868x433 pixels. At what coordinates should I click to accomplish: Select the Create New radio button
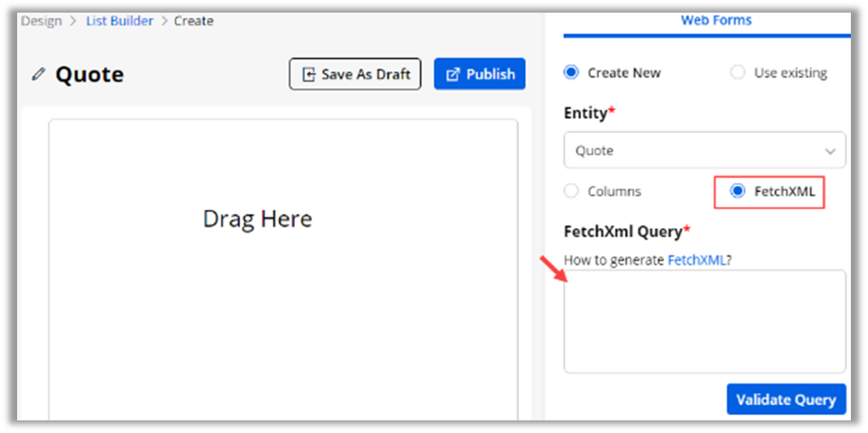[570, 73]
